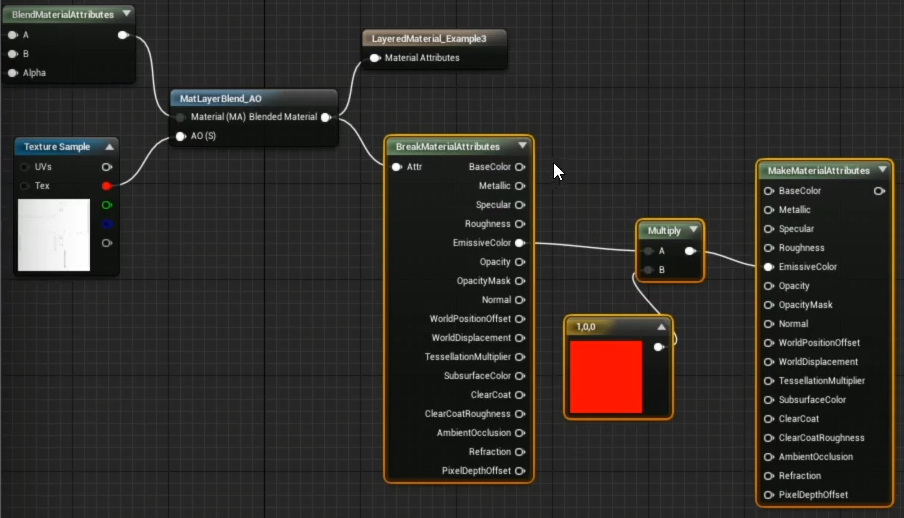Collapse the BlendMaterialAttributes node arrow
904x518 pixels.
[x=126, y=13]
